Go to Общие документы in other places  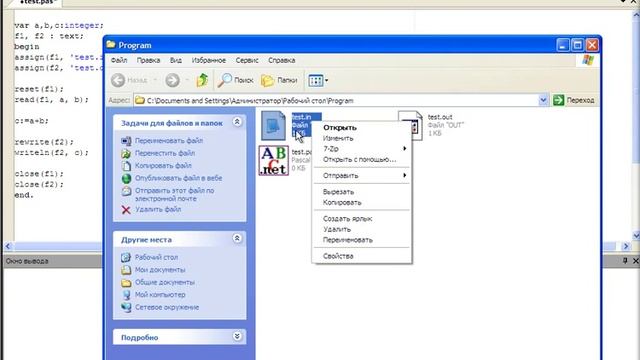click(x=165, y=282)
